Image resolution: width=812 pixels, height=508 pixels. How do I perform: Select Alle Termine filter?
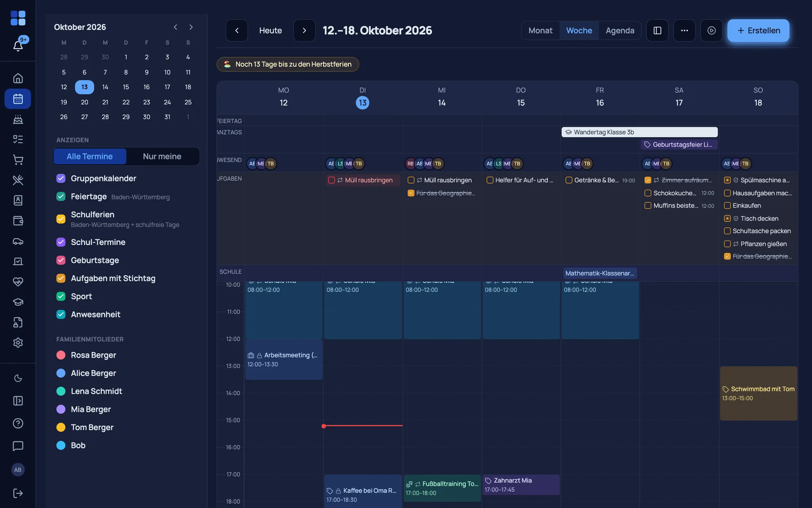pos(90,156)
